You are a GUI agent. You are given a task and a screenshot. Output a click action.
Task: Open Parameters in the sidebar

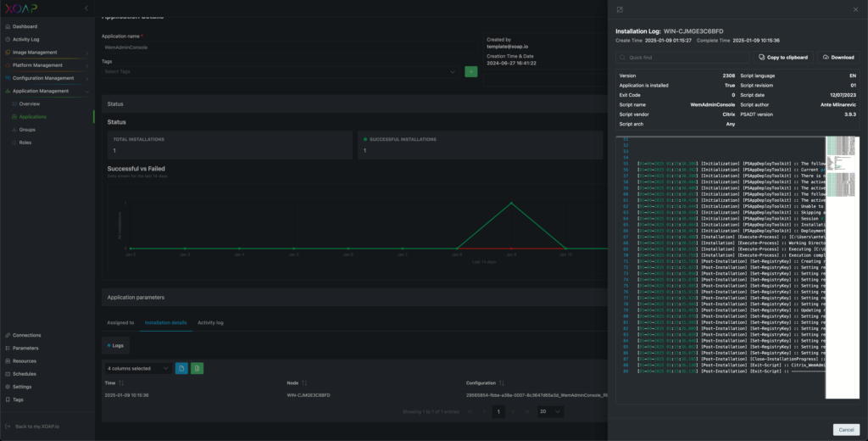[x=25, y=348]
